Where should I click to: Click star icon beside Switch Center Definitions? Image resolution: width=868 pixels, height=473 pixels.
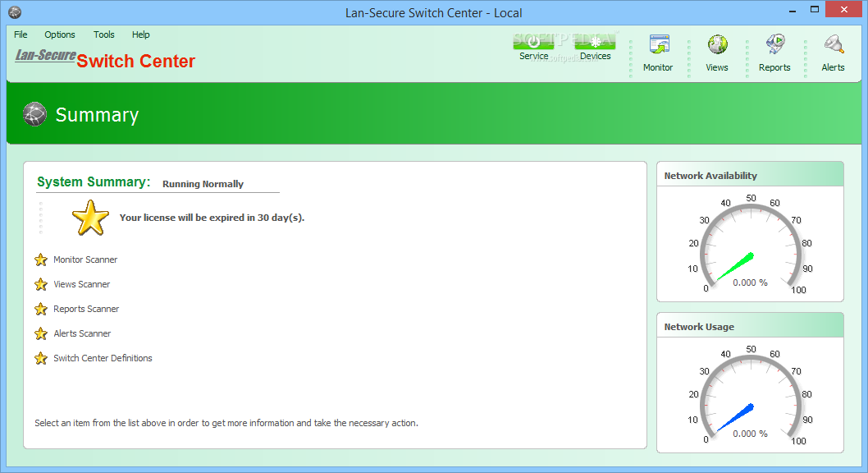(x=41, y=358)
